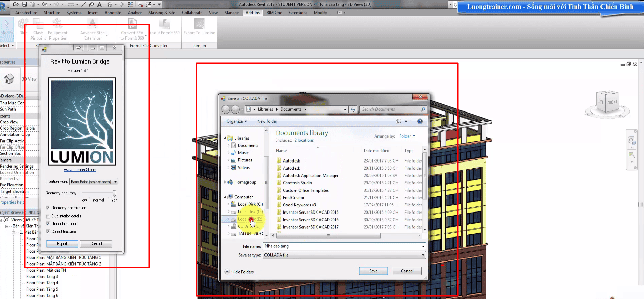Image resolution: width=644 pixels, height=299 pixels.
Task: Open the www.Lumion3d.com link
Action: click(x=80, y=170)
